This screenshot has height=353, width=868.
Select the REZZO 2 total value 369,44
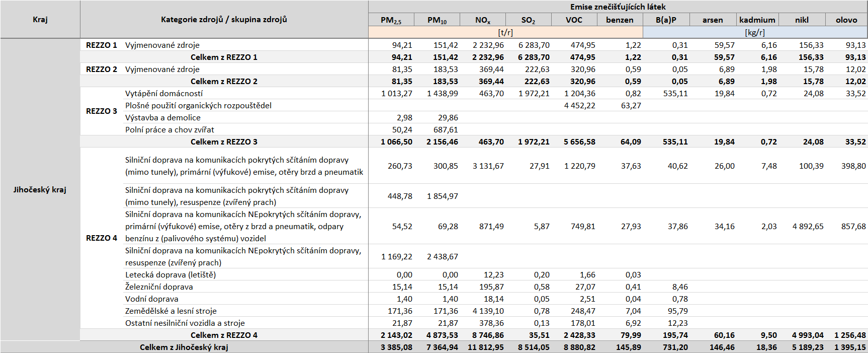491,82
